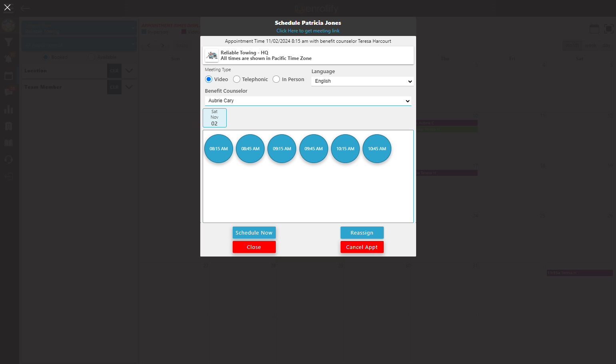Open the Language dropdown
This screenshot has width=616, height=364.
pyautogui.click(x=363, y=81)
